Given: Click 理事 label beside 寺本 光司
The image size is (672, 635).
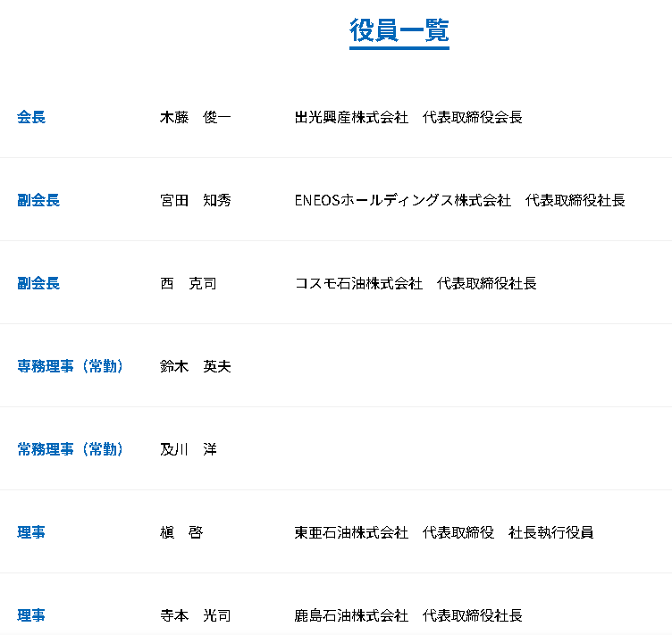Looking at the screenshot, I should 31,615.
